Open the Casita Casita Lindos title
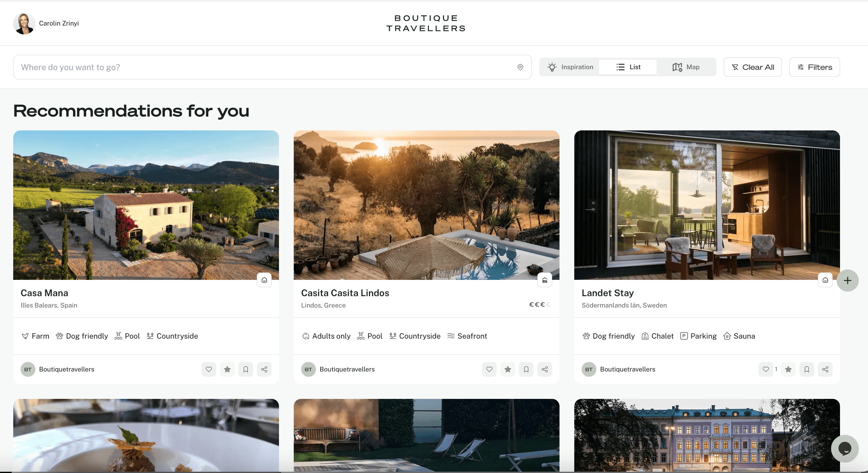 (345, 293)
